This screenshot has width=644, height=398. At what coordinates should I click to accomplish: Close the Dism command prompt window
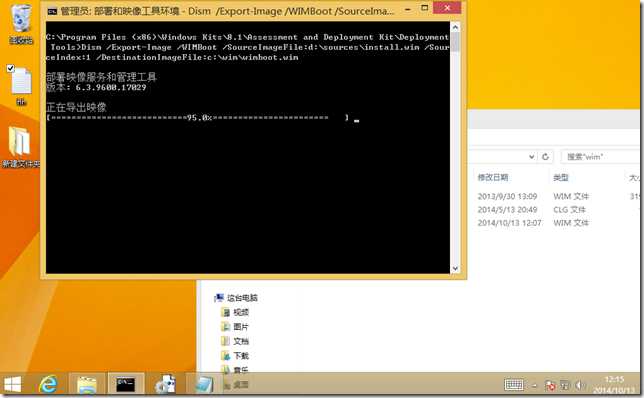tap(447, 8)
